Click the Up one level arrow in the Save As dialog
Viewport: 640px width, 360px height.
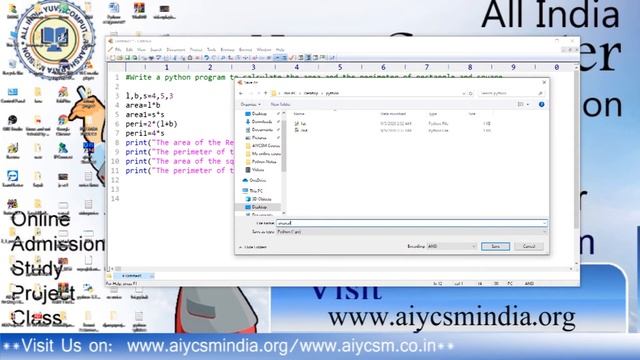coord(265,93)
